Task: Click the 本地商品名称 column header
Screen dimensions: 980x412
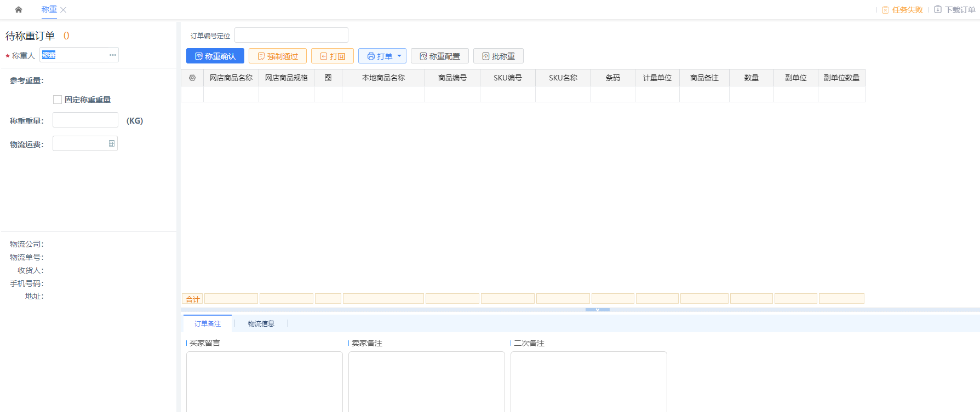Action: (383, 78)
